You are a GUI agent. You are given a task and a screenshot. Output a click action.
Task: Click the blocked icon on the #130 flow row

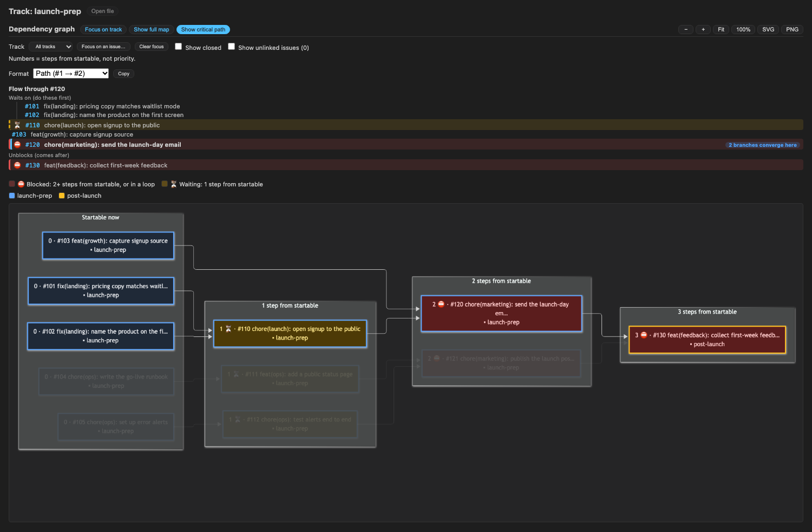click(17, 165)
